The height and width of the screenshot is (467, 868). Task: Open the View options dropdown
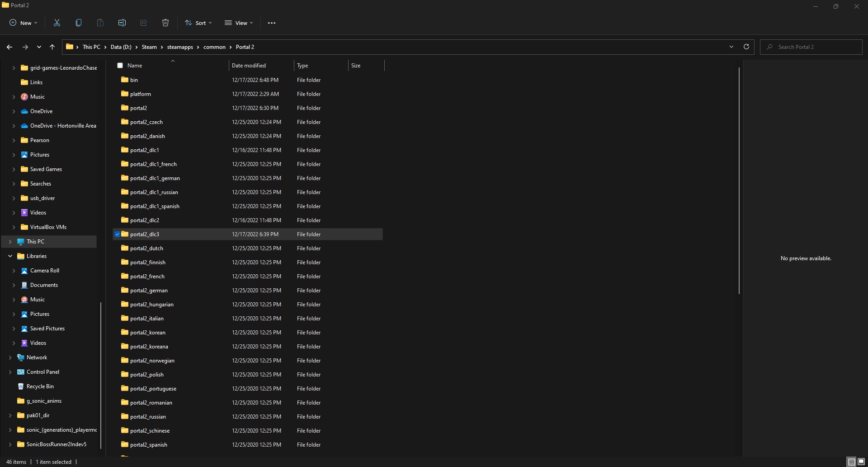pyautogui.click(x=239, y=23)
